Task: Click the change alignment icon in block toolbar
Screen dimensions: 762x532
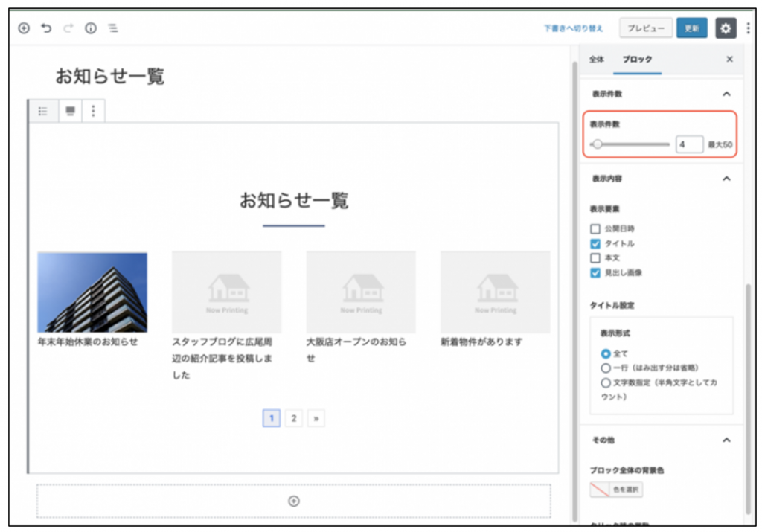Action: tap(70, 111)
